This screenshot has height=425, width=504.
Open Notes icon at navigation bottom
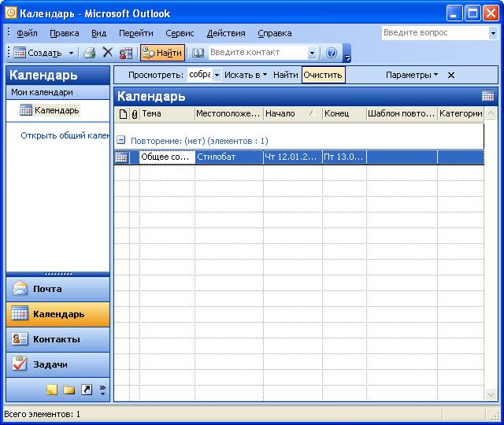[x=52, y=390]
